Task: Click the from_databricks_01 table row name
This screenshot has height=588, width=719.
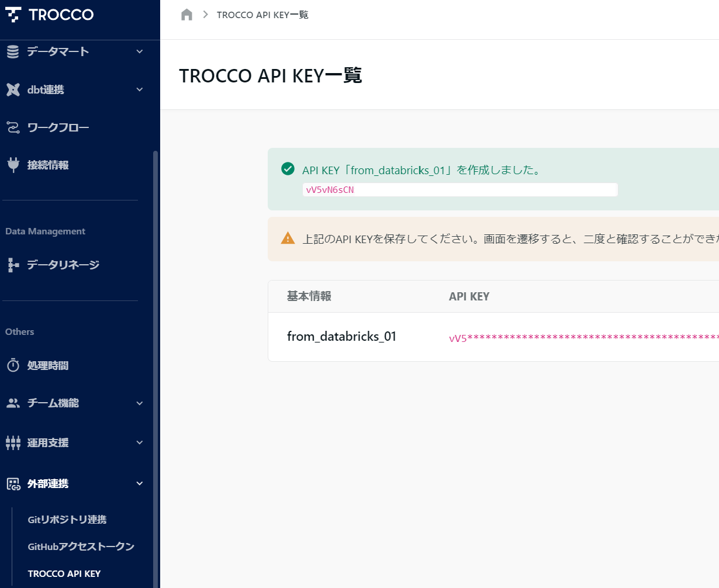Action: tap(341, 337)
